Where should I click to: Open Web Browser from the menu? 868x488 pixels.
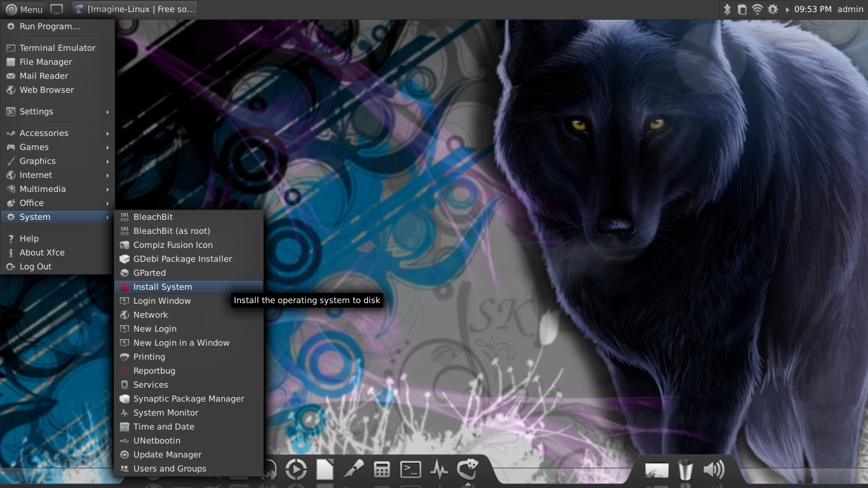click(57, 90)
